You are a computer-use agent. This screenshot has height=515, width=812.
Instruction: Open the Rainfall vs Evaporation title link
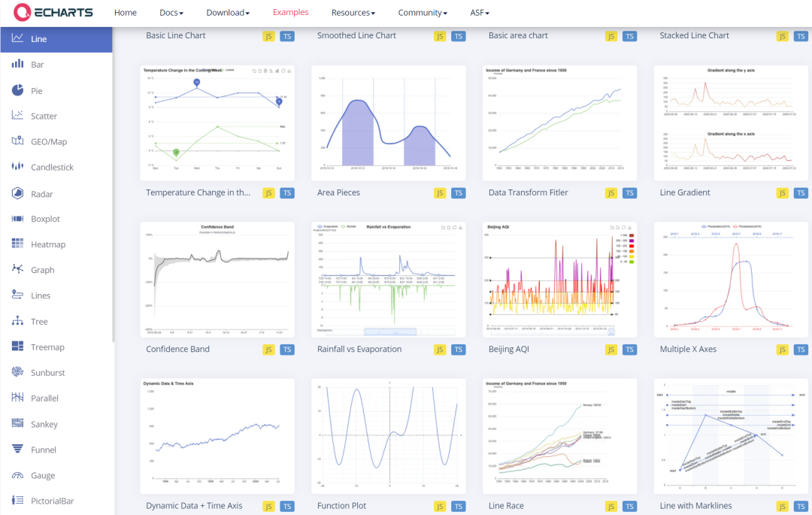pyautogui.click(x=359, y=349)
